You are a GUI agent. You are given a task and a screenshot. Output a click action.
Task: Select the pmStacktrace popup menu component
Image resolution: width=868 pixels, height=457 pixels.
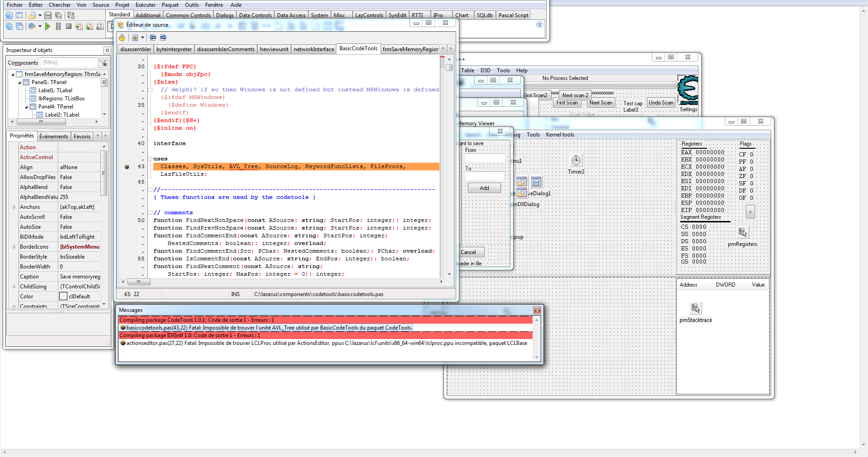pos(695,309)
